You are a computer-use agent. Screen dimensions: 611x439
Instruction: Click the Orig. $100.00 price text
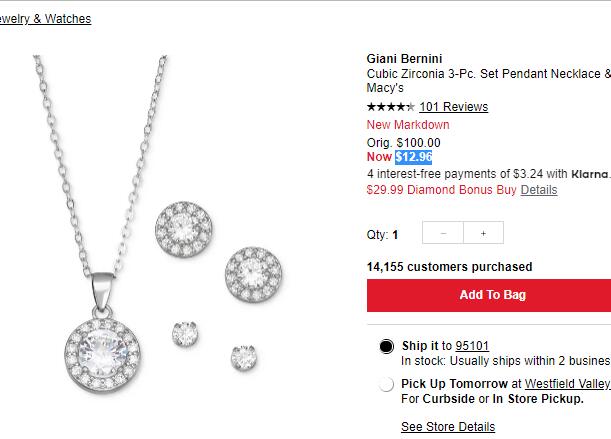pyautogui.click(x=403, y=142)
